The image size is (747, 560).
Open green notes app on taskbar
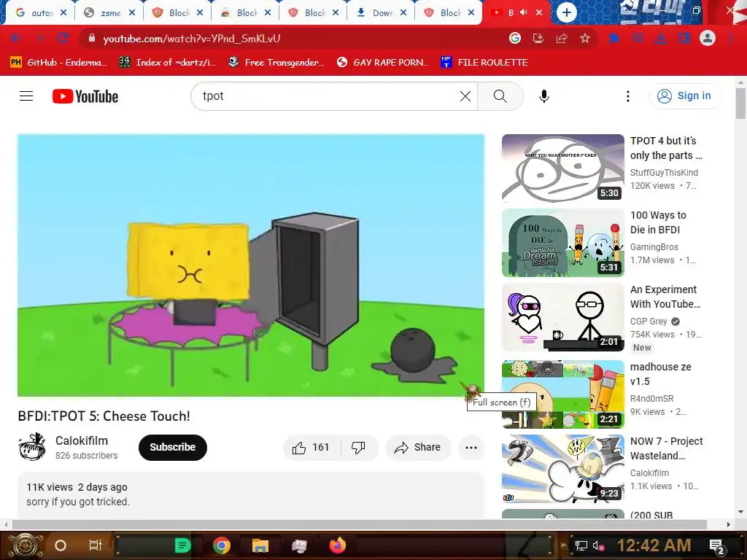(182, 545)
